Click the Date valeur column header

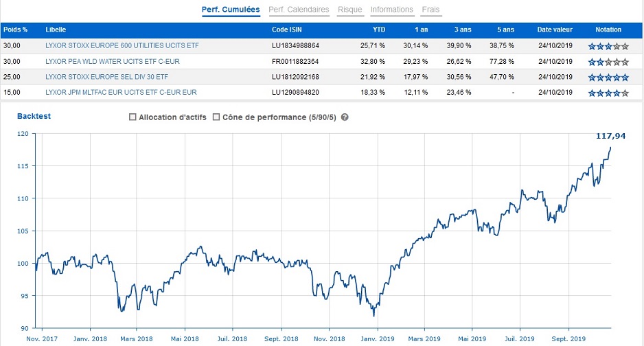pos(555,30)
